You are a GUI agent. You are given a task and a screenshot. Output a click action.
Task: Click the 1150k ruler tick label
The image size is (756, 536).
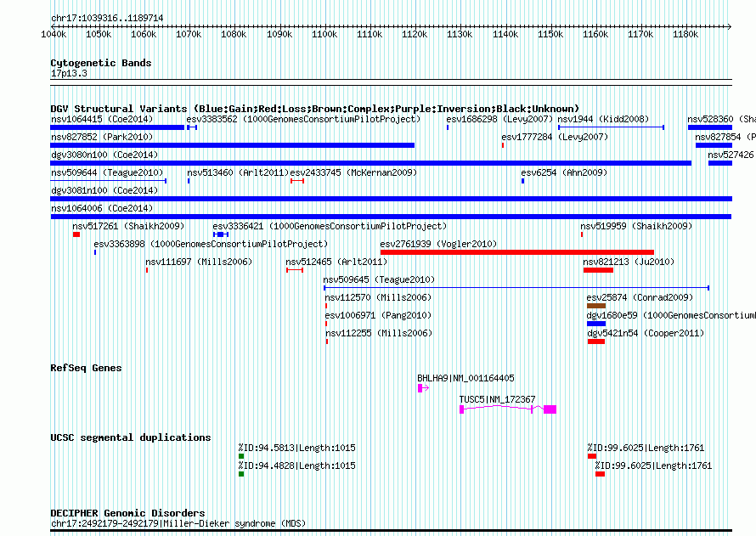click(550, 34)
